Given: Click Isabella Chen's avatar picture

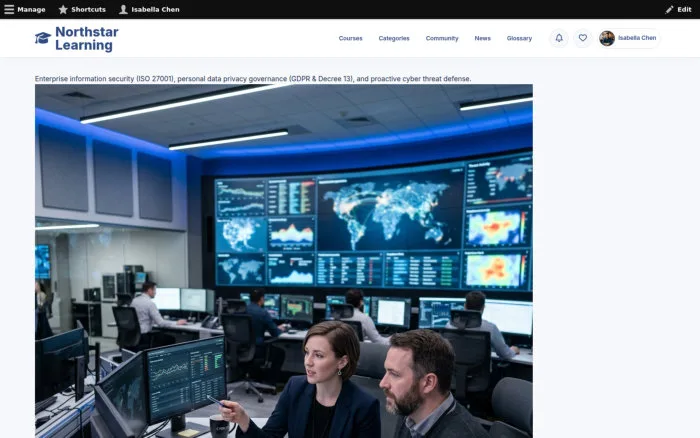Looking at the screenshot, I should click(607, 38).
